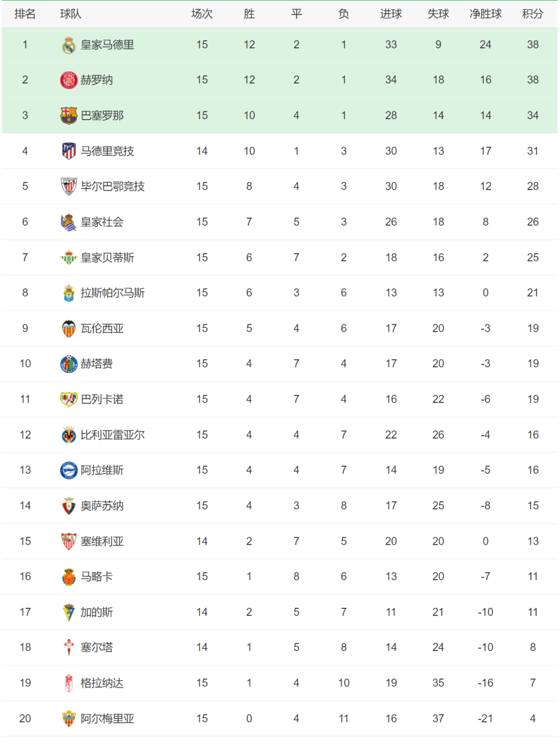Click the 净胜球 column header
This screenshot has width=560, height=749.
click(x=485, y=14)
